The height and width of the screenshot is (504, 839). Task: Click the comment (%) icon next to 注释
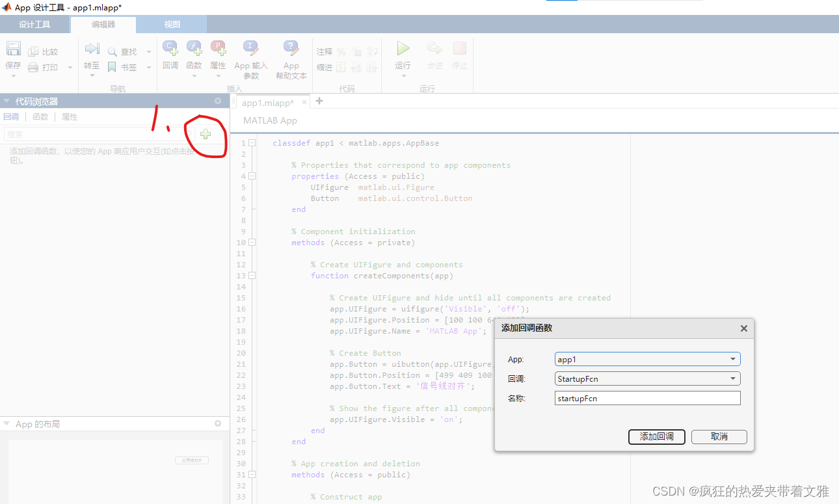coord(340,51)
